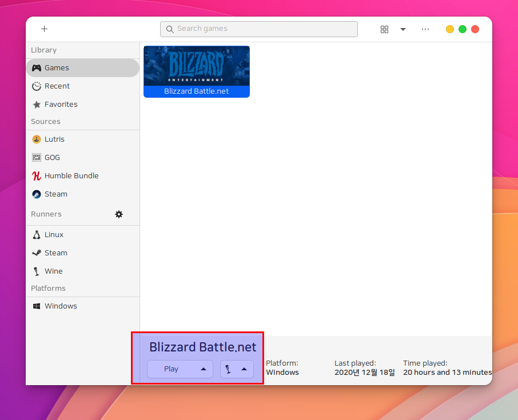Select the GOG source
Viewport: 518px width, 420px height.
[x=52, y=158]
